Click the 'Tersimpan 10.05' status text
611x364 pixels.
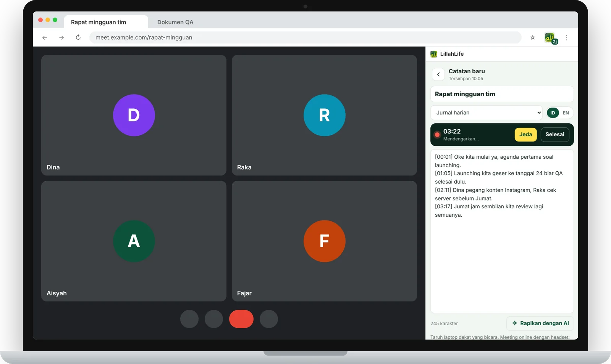click(x=466, y=79)
